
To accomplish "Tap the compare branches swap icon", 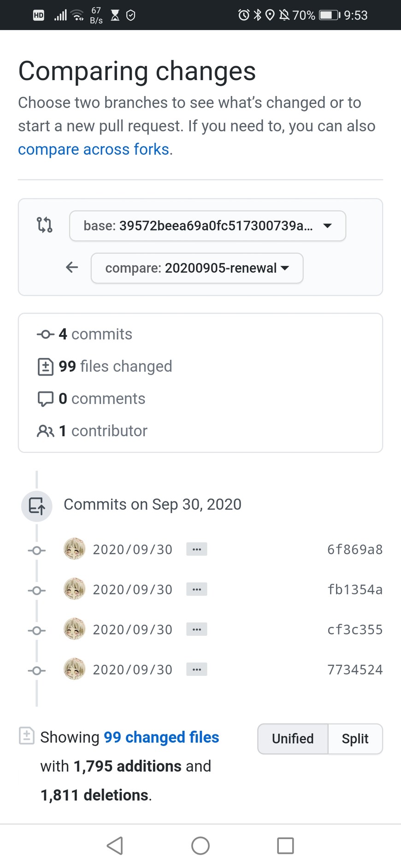I will pos(45,225).
